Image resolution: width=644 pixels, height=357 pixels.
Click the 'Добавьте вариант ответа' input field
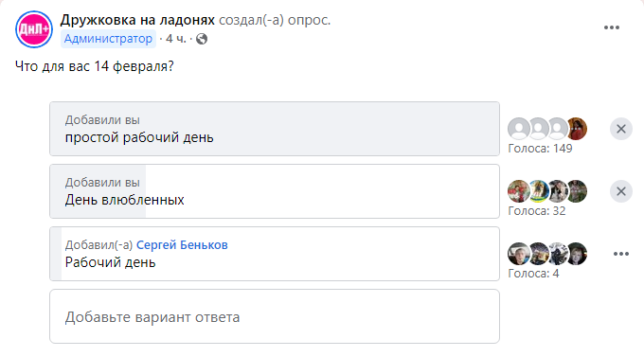point(275,316)
